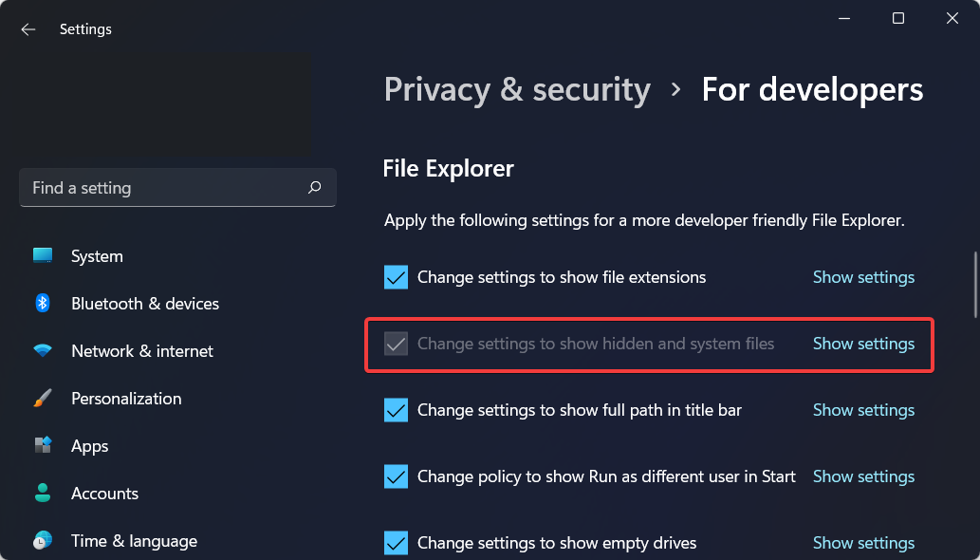Show settings for file extensions
Viewport: 980px width, 560px height.
[863, 277]
